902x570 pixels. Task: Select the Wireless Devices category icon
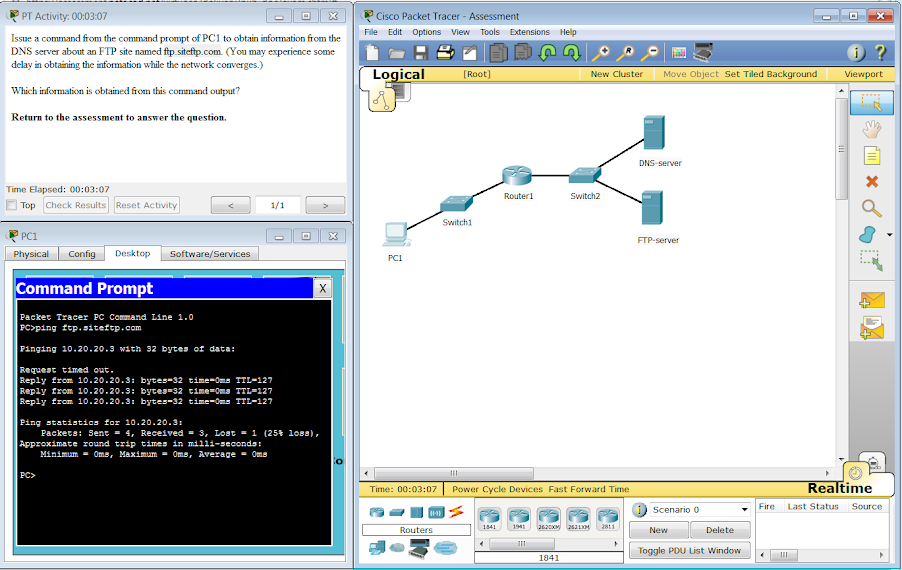click(x=437, y=512)
